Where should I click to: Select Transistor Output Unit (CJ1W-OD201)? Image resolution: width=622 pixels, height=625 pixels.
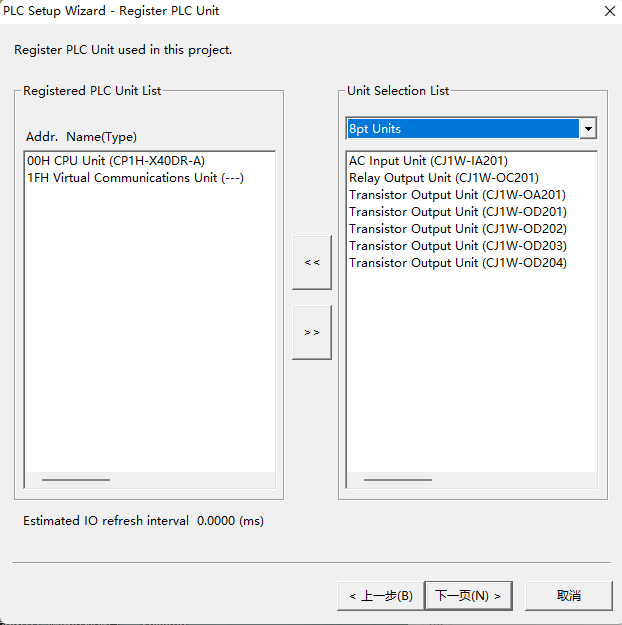click(x=458, y=212)
